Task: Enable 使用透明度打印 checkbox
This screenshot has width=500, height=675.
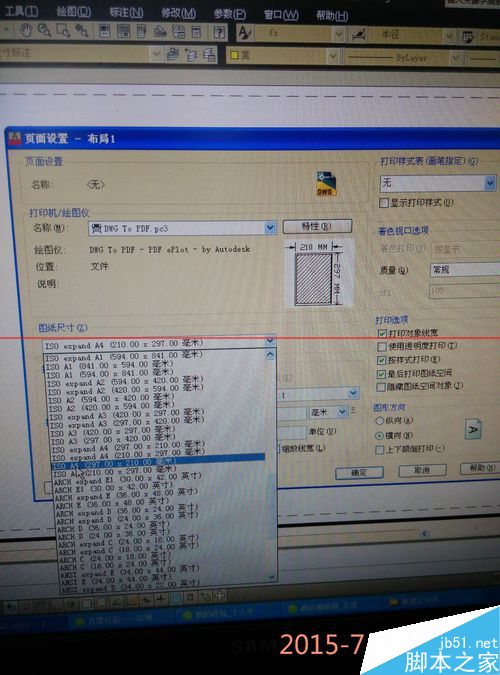Action: pos(381,347)
